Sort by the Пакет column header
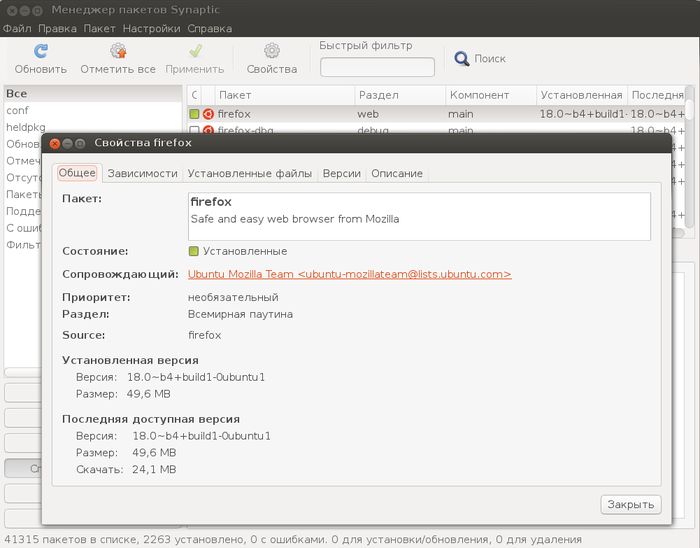 [x=284, y=95]
